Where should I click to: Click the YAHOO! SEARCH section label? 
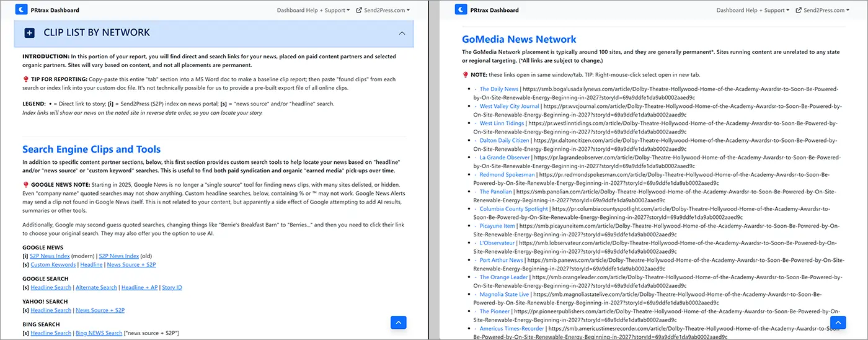[x=45, y=302]
